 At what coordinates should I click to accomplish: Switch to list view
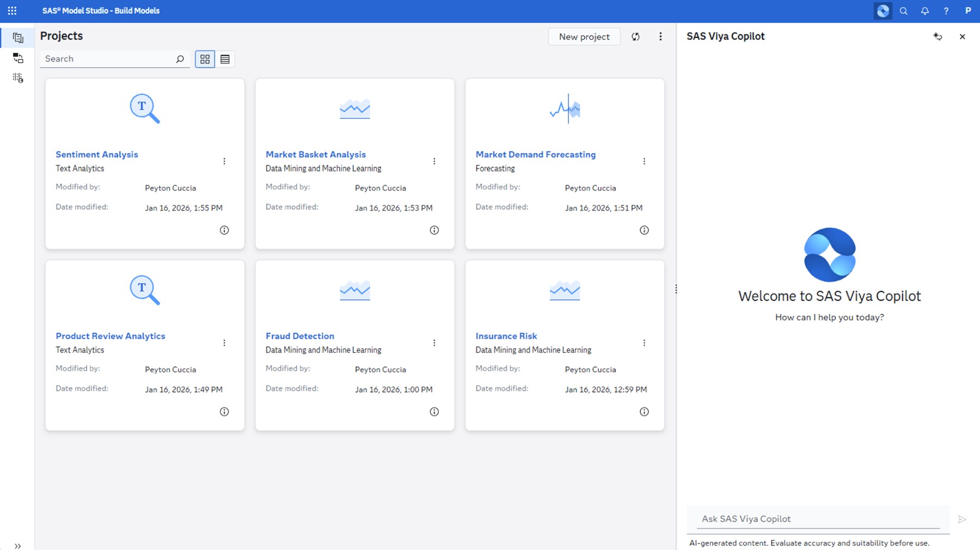coord(225,59)
